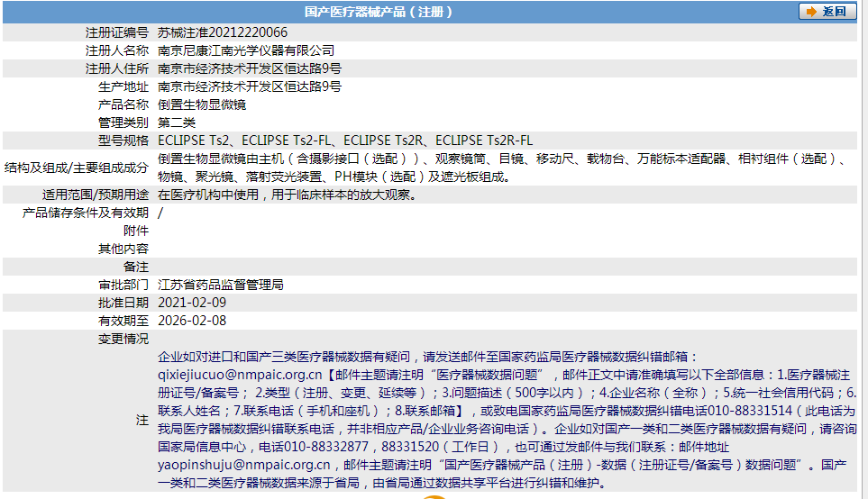Click the 型号规格 label

[123, 141]
